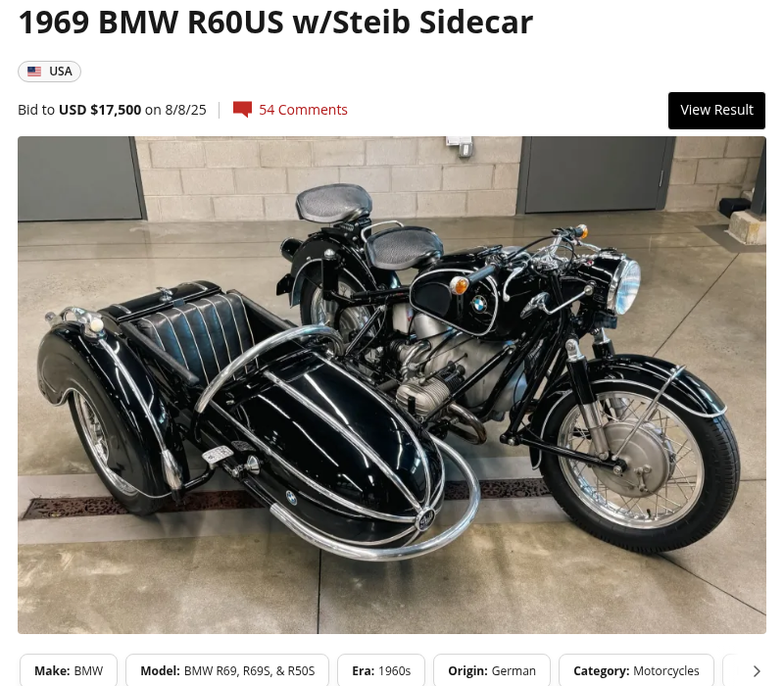Select the Make: BMW tag
Screen dimensions: 784x686
click(x=69, y=670)
